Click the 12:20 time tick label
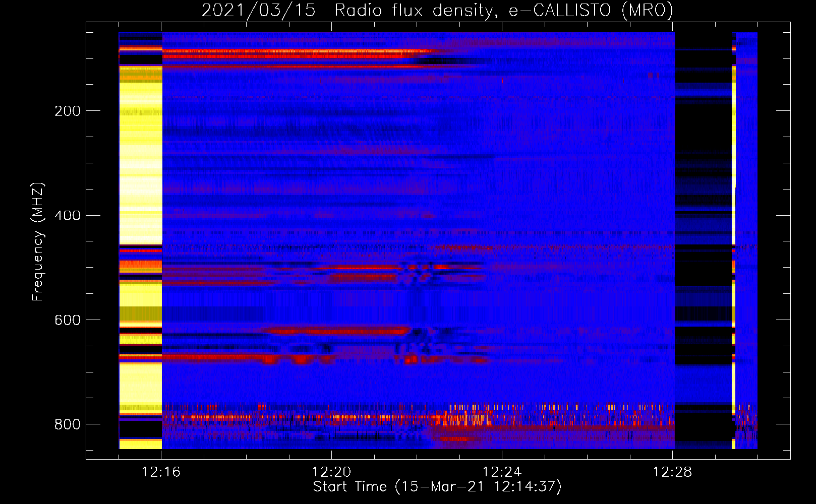The height and width of the screenshot is (504, 816). (332, 472)
